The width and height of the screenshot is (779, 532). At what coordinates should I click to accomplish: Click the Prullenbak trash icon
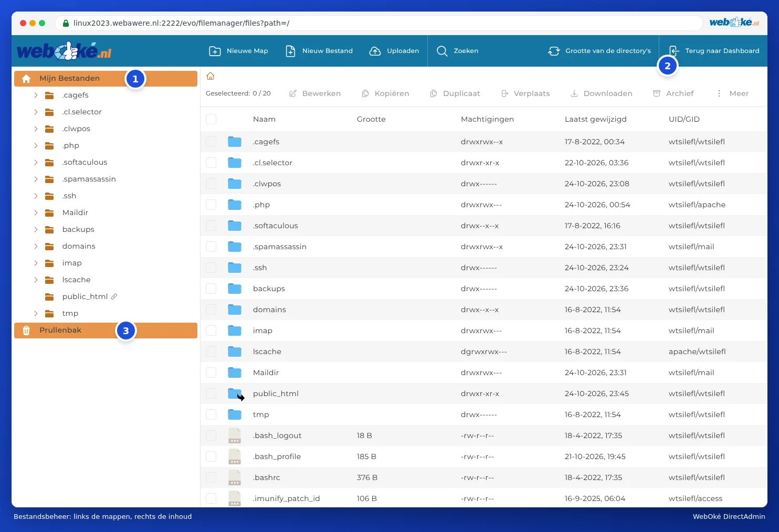26,331
